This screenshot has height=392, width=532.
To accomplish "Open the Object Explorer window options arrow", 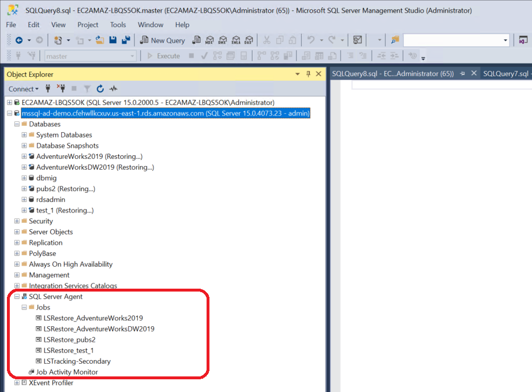I will click(x=298, y=74).
